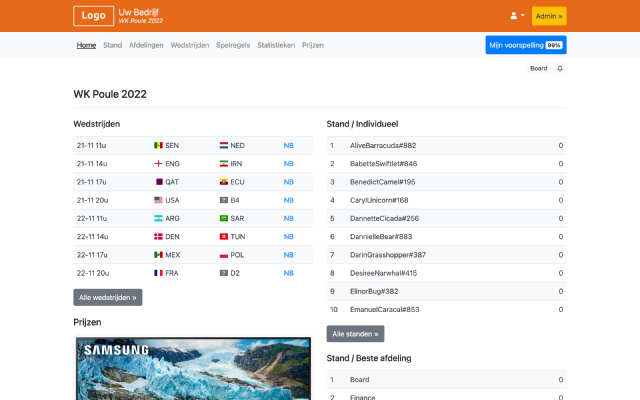The image size is (640, 400).
Task: Click the USA flag icon
Action: point(159,200)
